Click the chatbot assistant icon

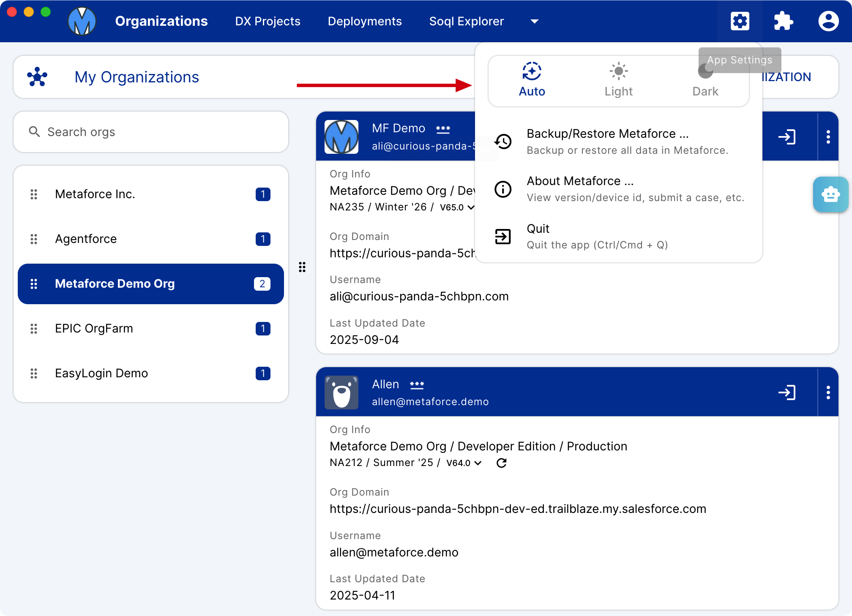click(x=830, y=194)
